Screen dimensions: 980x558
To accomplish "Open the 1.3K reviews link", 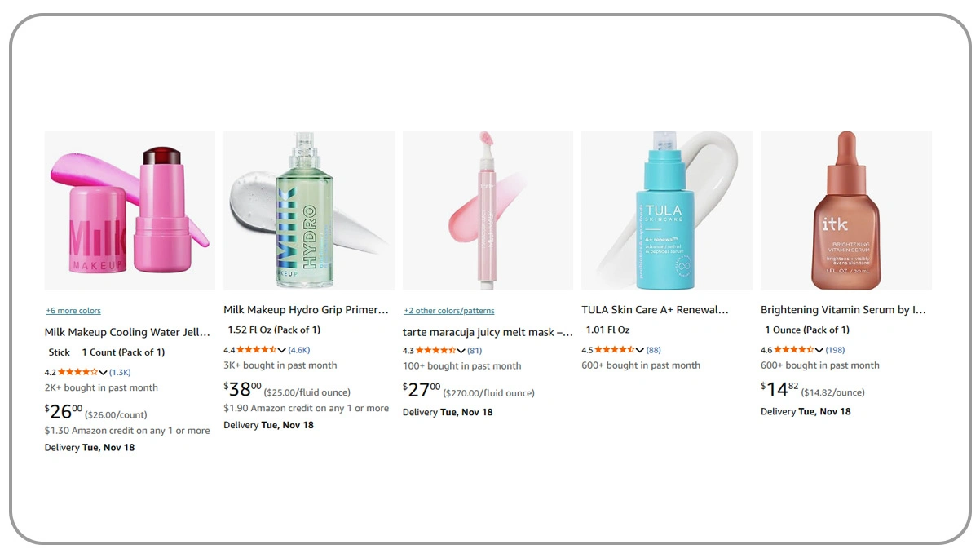I will [x=120, y=373].
